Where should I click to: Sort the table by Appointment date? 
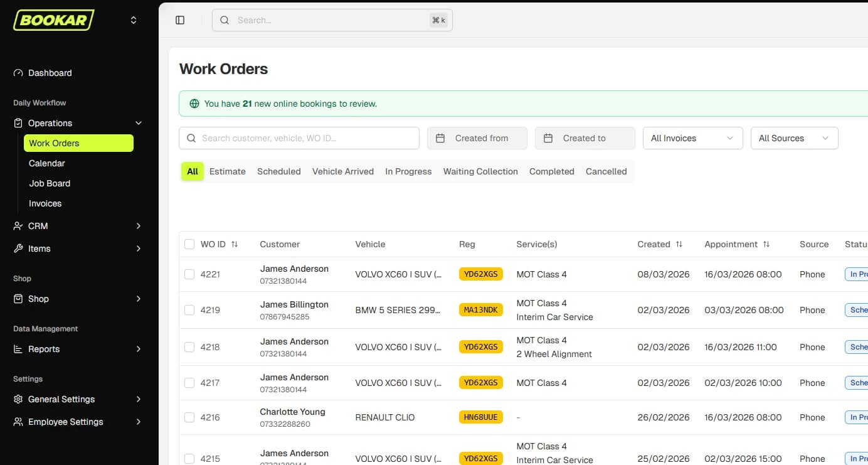pyautogui.click(x=766, y=243)
